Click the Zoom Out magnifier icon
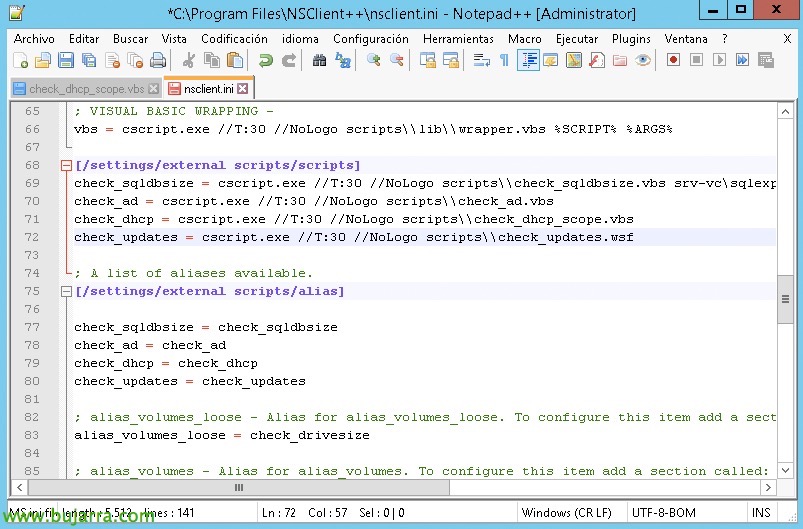Image resolution: width=803 pixels, height=529 pixels. click(396, 60)
